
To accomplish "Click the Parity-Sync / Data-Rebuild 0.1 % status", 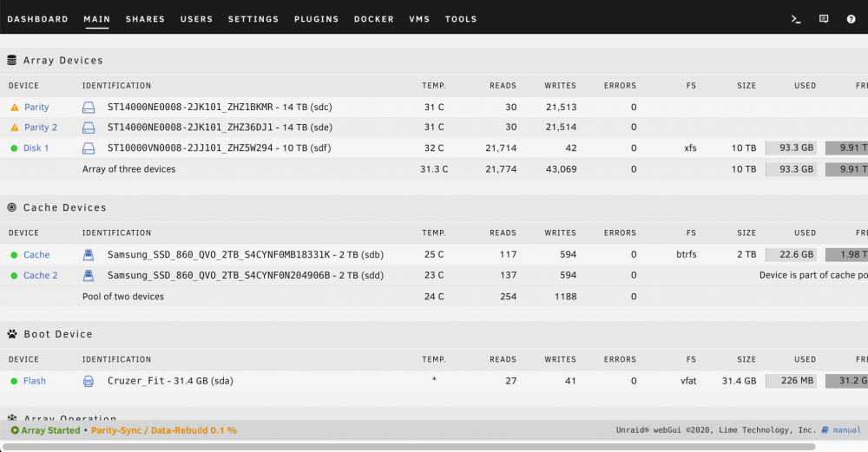I will point(164,429).
